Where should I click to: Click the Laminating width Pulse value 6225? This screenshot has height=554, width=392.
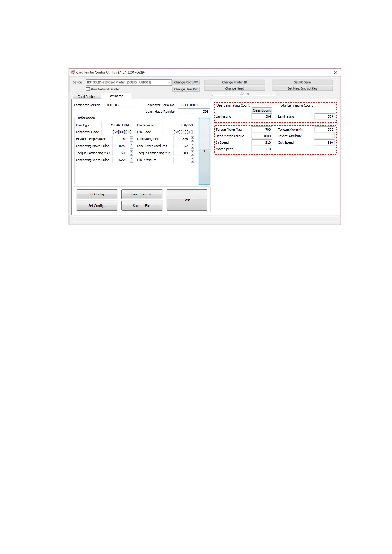(121, 160)
